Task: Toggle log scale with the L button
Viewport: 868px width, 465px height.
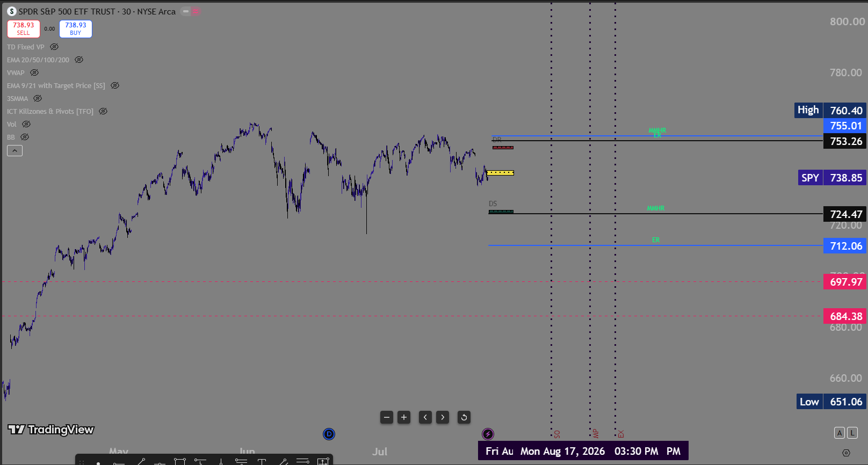Action: tap(852, 433)
